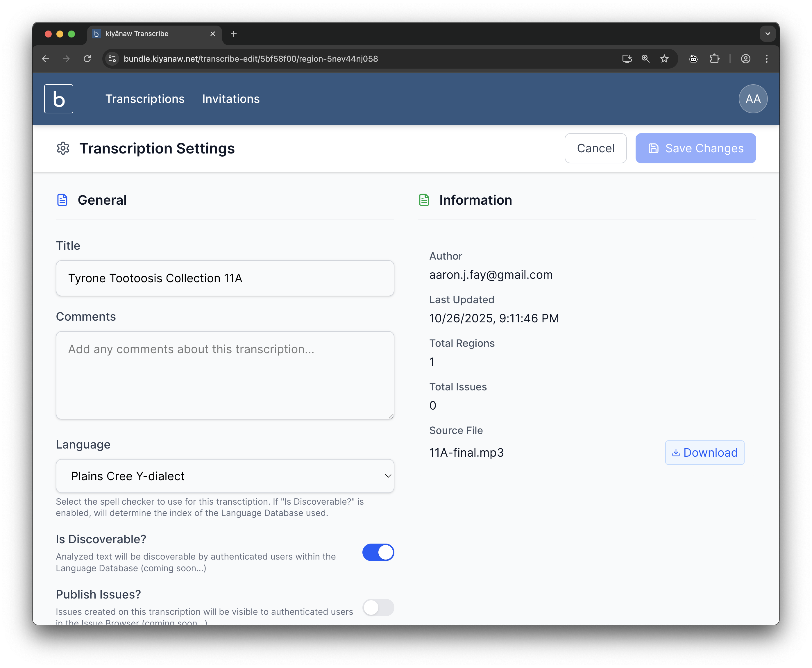Open browser extensions via the puzzle icon
Viewport: 812px width, 668px height.
coord(715,58)
